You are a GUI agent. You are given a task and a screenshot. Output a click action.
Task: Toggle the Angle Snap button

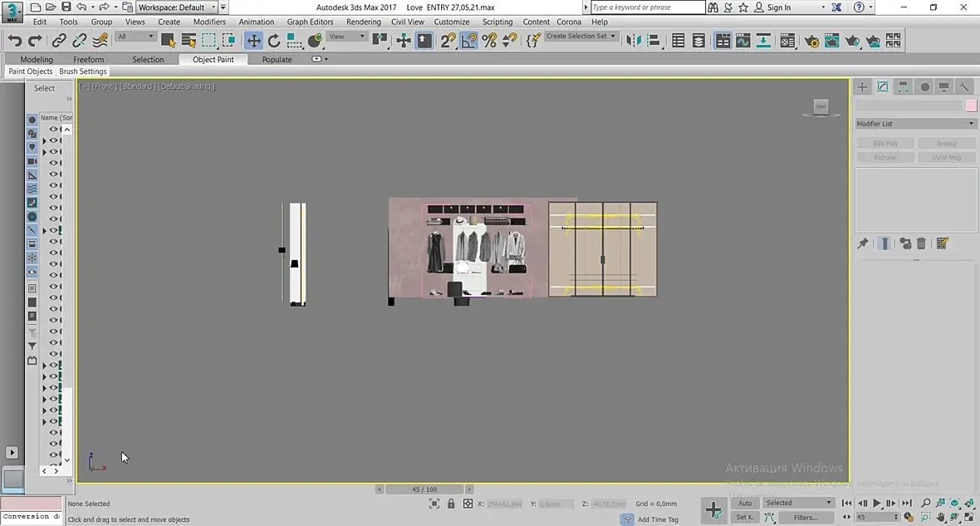point(469,41)
